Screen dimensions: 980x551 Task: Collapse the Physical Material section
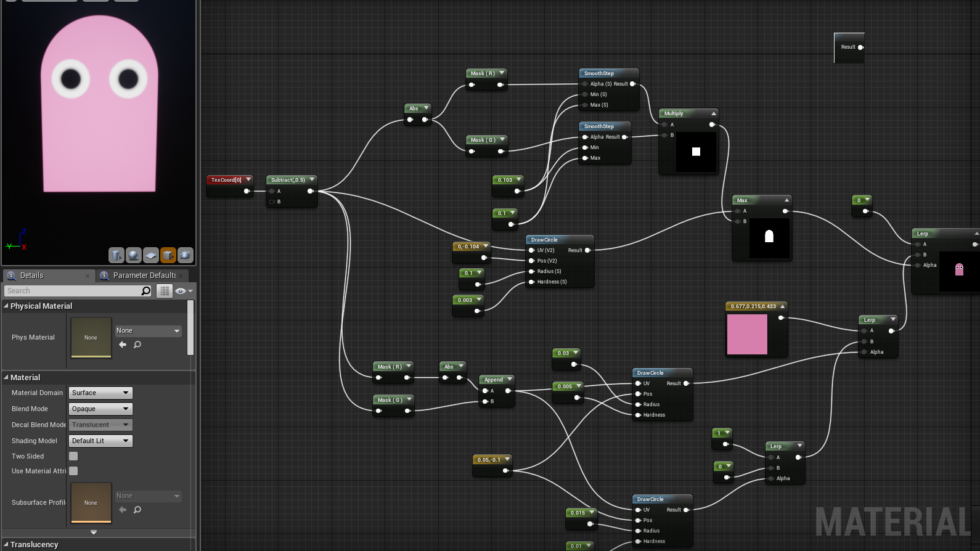coord(6,306)
